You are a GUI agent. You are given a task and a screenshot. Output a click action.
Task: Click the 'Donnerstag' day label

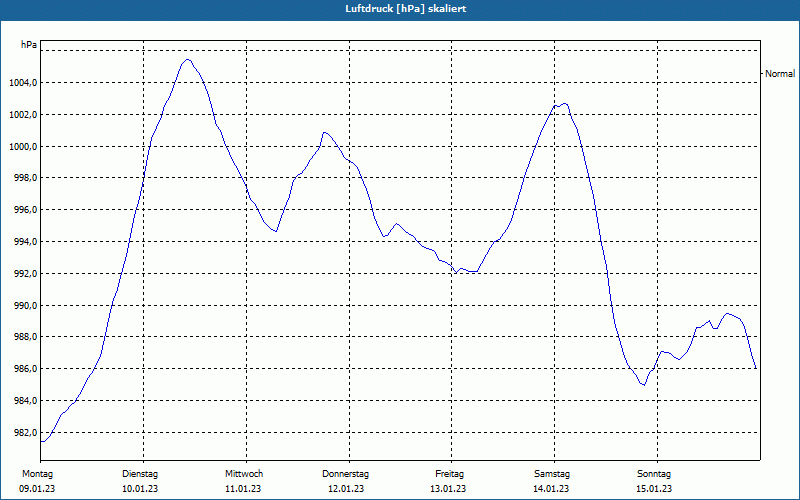click(x=345, y=474)
